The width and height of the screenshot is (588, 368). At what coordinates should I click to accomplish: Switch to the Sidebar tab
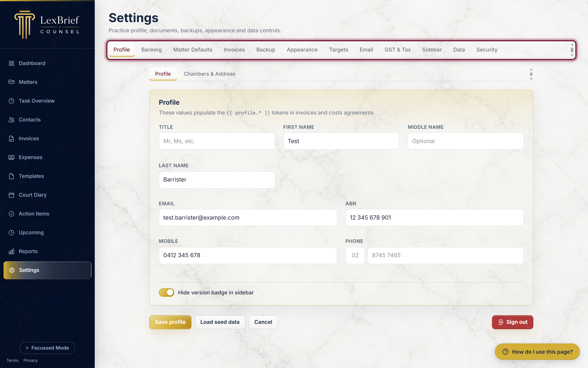pyautogui.click(x=432, y=50)
